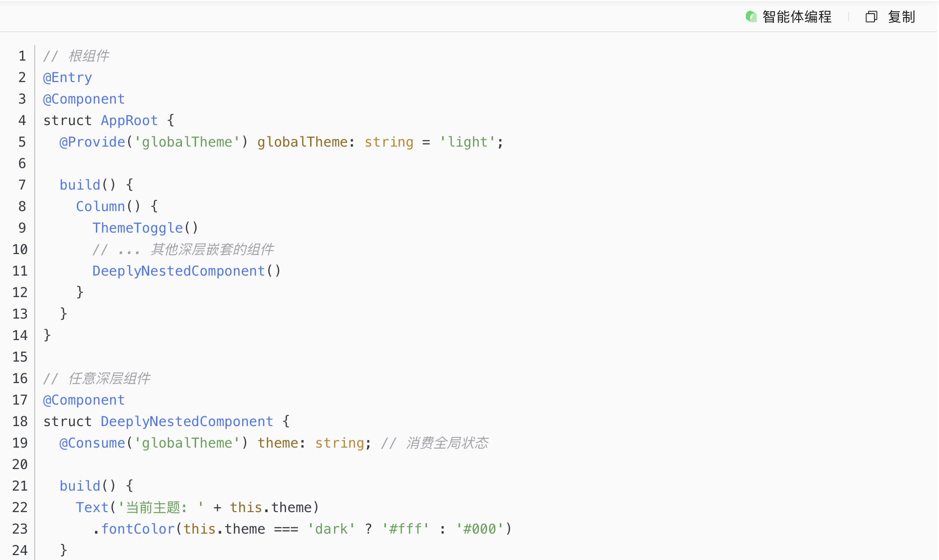The width and height of the screenshot is (939, 560).
Task: Click the '#fff' color string
Action: [405, 529]
